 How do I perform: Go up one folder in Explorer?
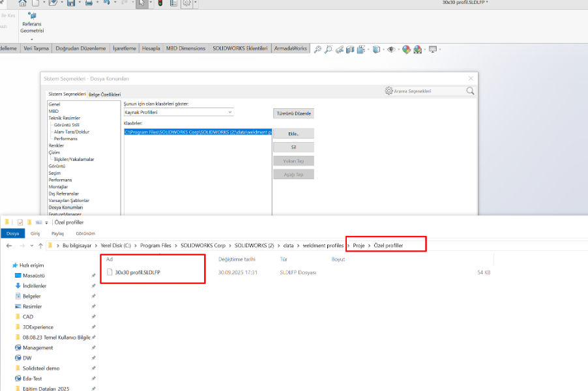[40, 246]
